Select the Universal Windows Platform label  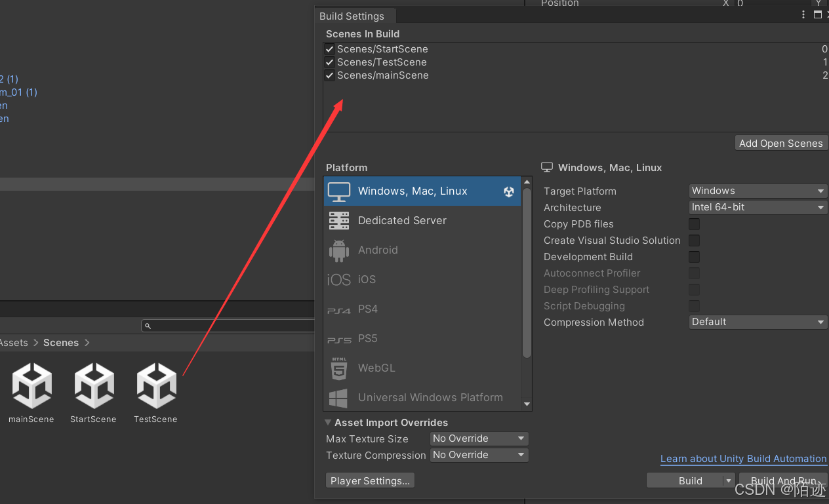coord(430,398)
